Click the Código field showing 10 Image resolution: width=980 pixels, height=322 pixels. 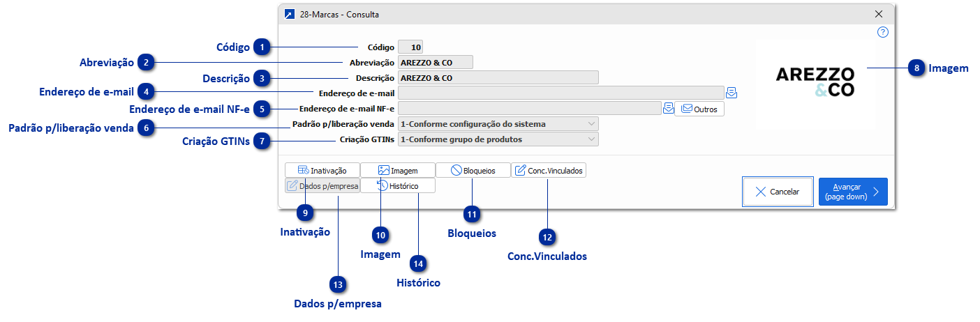click(x=410, y=48)
